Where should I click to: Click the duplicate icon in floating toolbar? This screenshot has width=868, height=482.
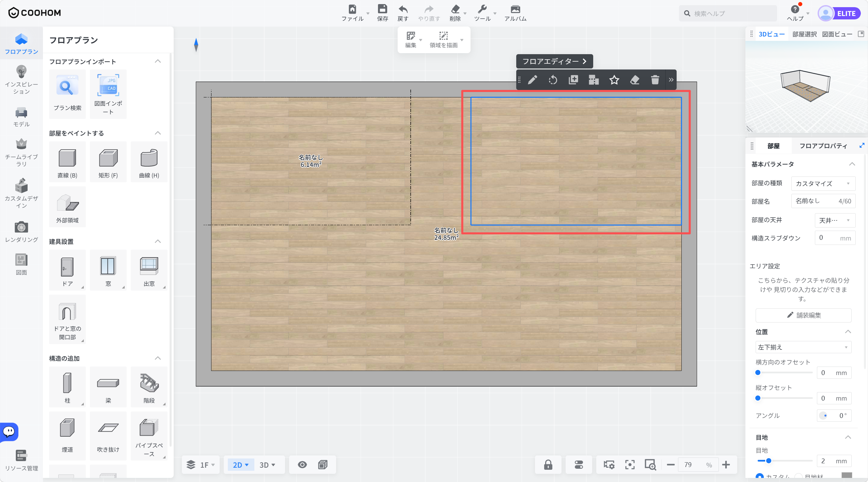[x=573, y=80]
